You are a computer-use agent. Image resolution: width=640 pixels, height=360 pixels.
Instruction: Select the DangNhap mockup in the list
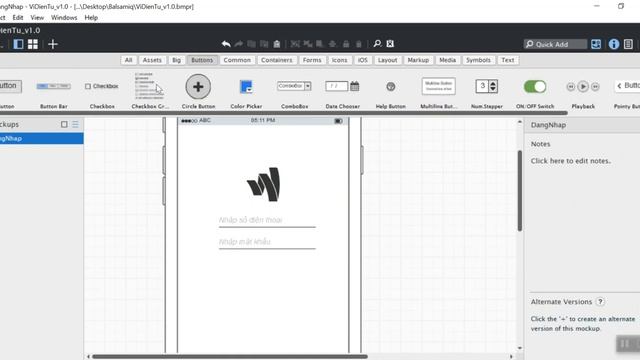[x=42, y=138]
